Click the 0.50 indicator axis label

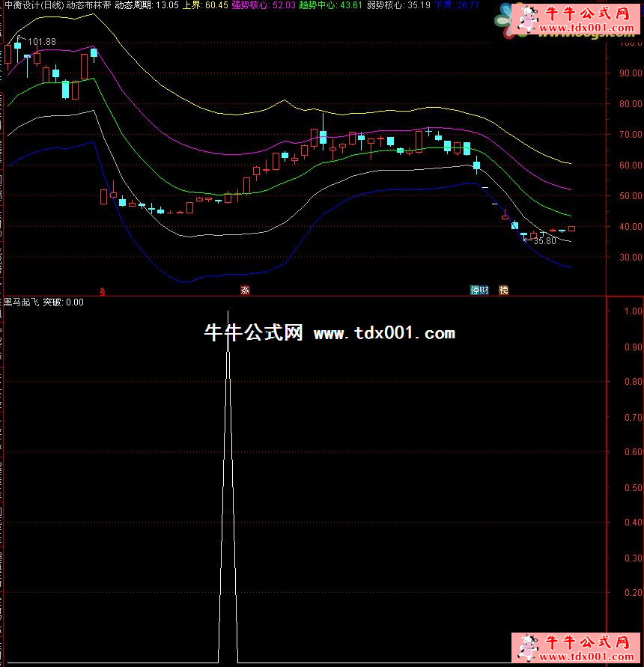point(633,487)
